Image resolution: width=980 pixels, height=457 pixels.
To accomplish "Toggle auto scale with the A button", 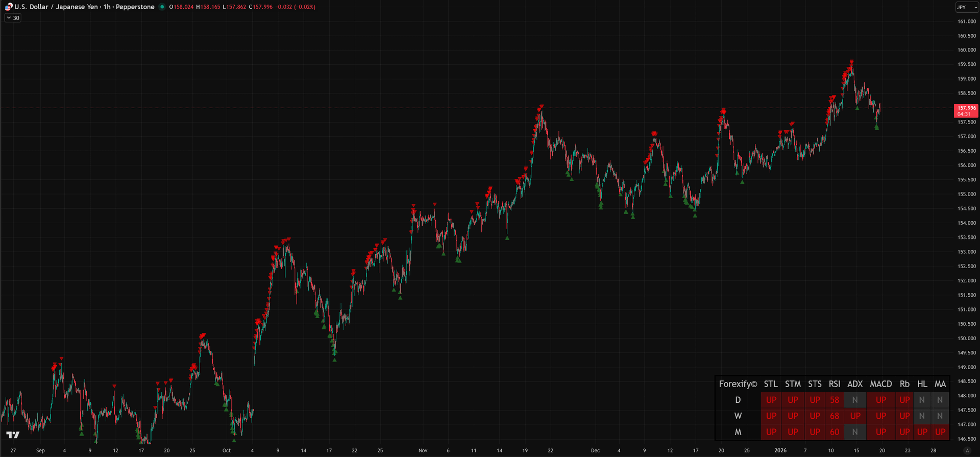I will pyautogui.click(x=967, y=450).
